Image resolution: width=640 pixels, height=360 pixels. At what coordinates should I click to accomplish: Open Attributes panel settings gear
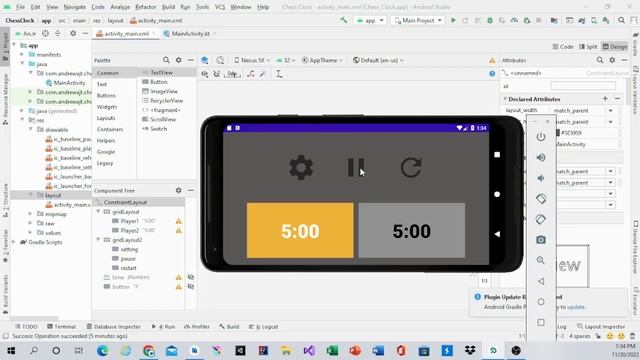click(x=612, y=60)
